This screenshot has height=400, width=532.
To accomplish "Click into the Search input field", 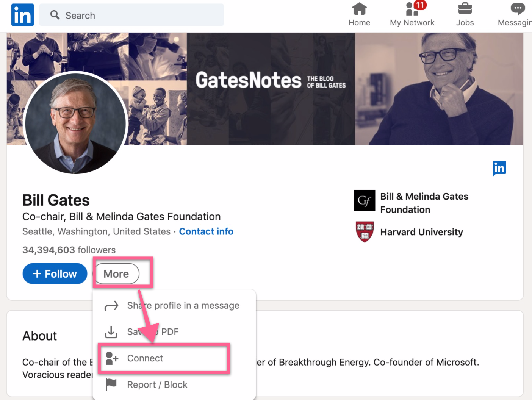I will (x=140, y=15).
